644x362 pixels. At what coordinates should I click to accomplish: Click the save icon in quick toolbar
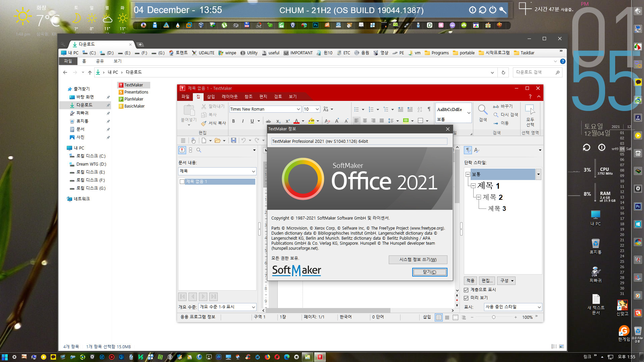click(x=233, y=140)
